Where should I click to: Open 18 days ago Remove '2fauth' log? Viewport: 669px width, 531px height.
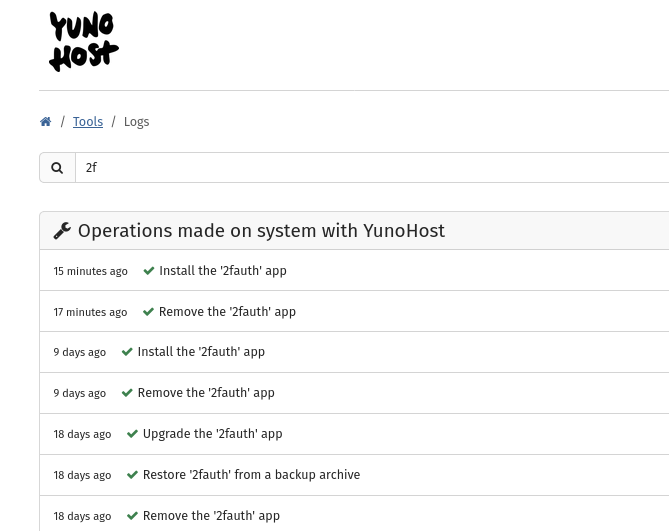(354, 514)
